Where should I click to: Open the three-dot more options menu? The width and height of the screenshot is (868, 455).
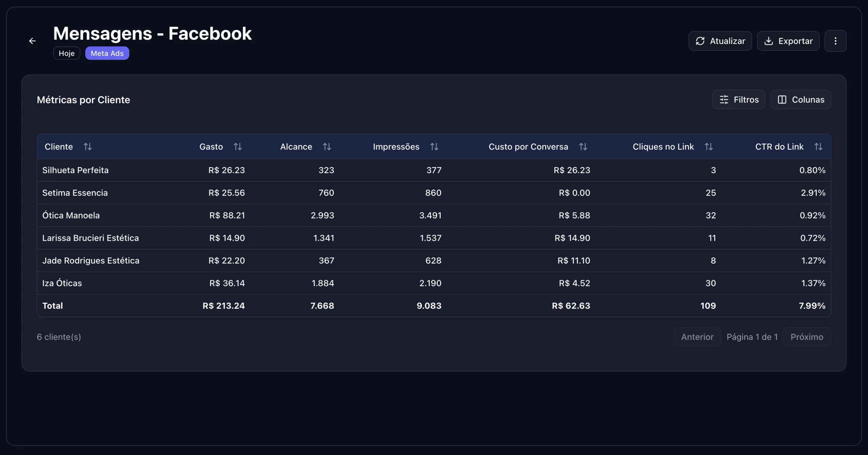[835, 41]
